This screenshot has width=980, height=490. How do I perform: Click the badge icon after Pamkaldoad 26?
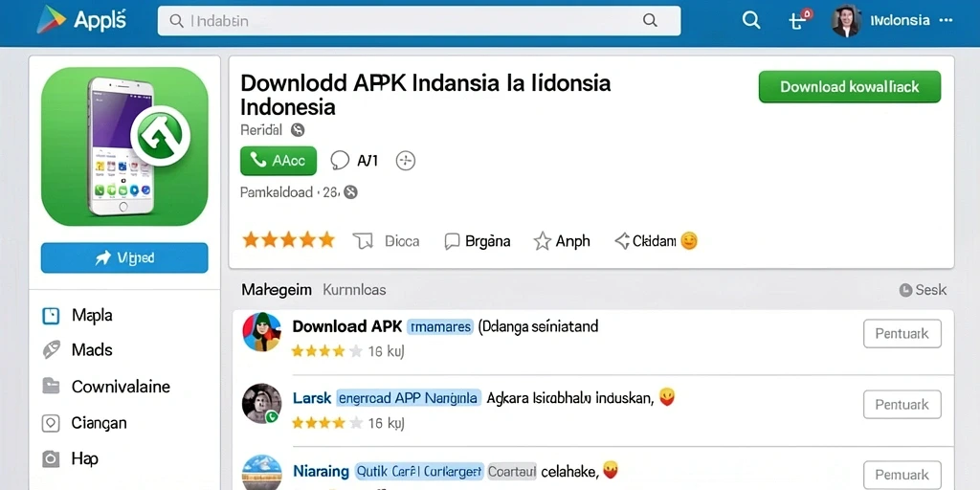(350, 192)
